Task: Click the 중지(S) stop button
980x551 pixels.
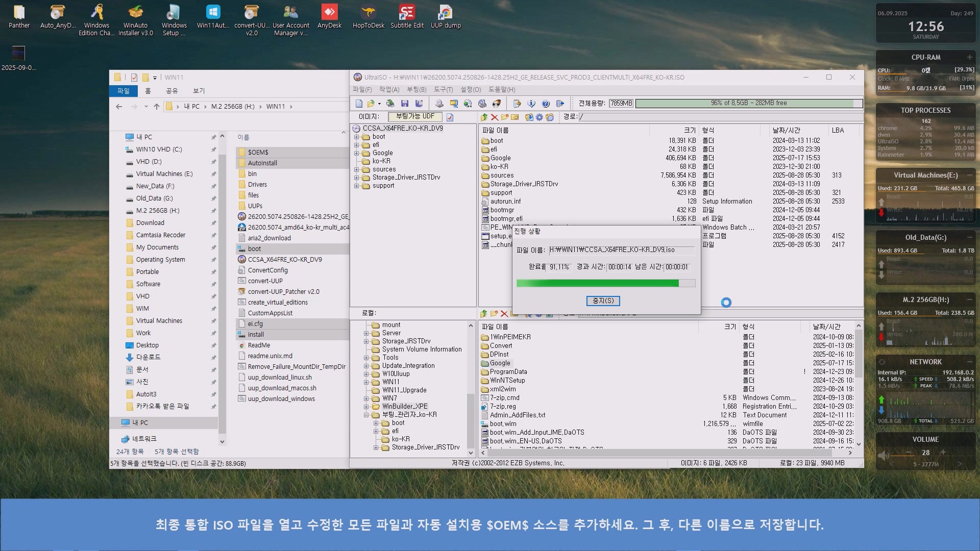Action: click(603, 301)
